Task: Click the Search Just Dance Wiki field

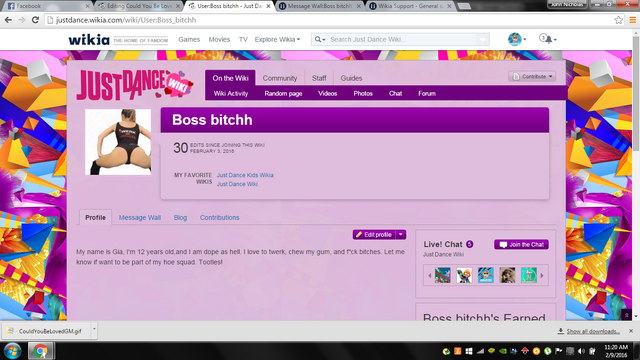Action: (x=402, y=40)
